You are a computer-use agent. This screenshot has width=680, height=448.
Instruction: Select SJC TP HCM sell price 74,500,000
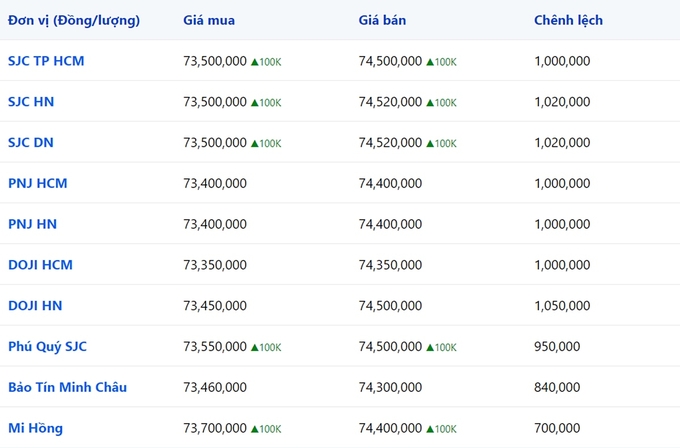coord(390,61)
